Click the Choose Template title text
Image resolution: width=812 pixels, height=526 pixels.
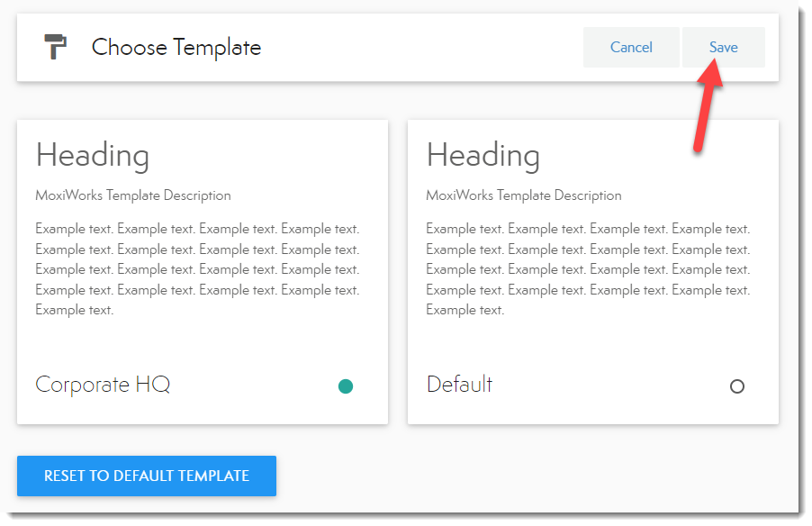(176, 48)
